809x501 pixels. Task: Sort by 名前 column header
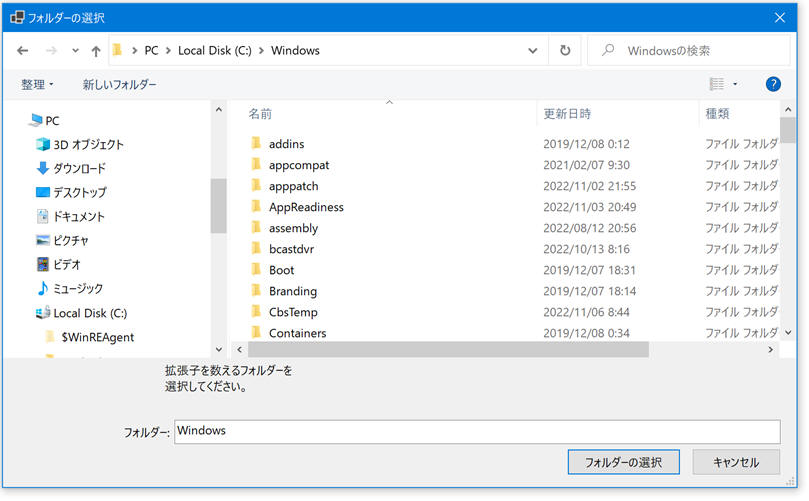point(260,114)
